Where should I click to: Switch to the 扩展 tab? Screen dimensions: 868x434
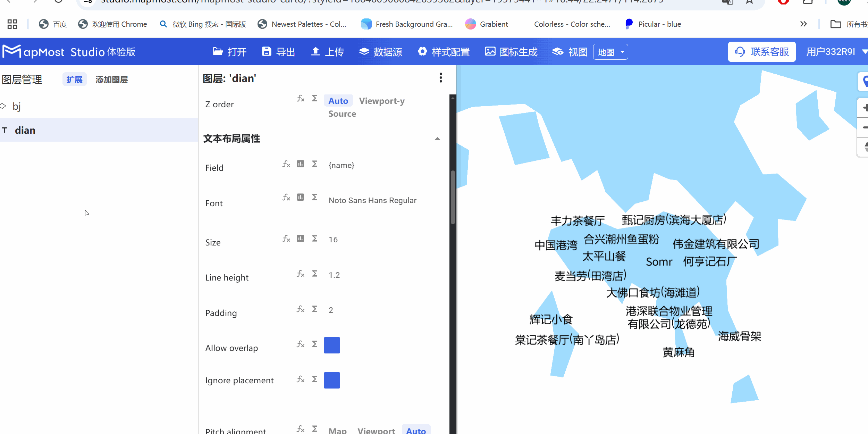click(x=74, y=80)
